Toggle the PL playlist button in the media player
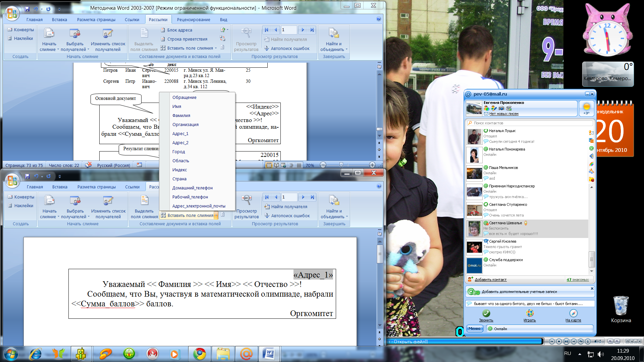This screenshot has width=644, height=362. (617, 341)
